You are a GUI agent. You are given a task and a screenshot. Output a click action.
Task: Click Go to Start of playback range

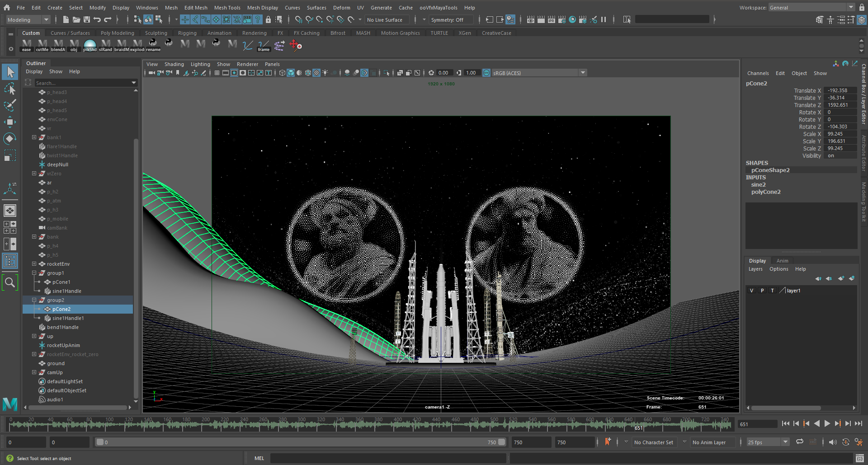point(785,424)
